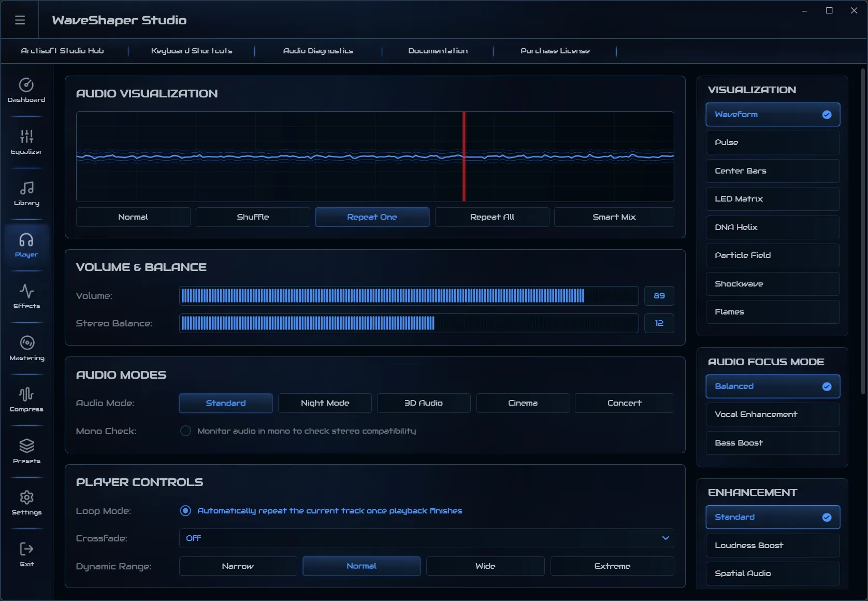Expand the Crossfade dropdown

point(427,538)
